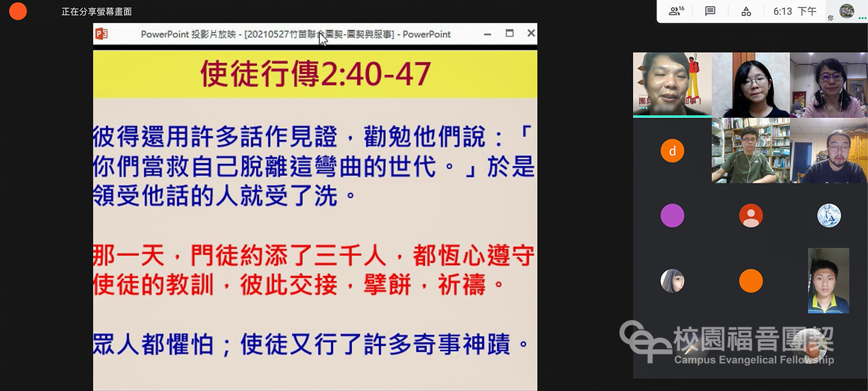
Task: Select the participant avatar with letter d
Action: [672, 151]
